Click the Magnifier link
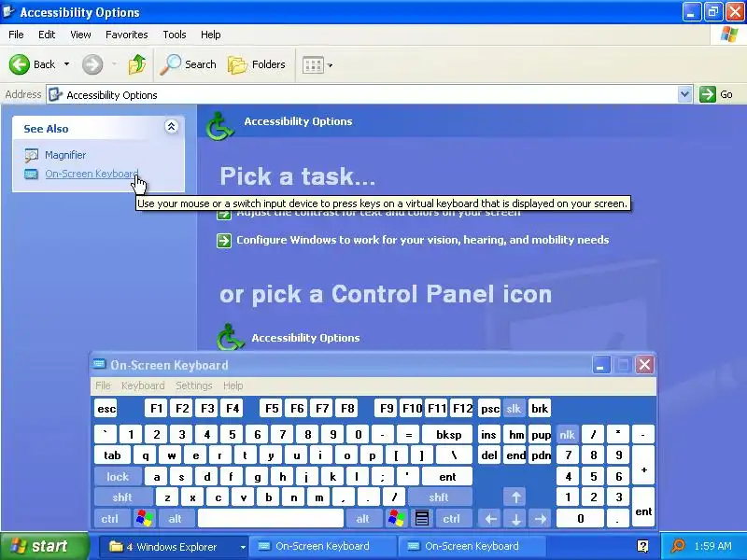The height and width of the screenshot is (560, 747). (65, 155)
